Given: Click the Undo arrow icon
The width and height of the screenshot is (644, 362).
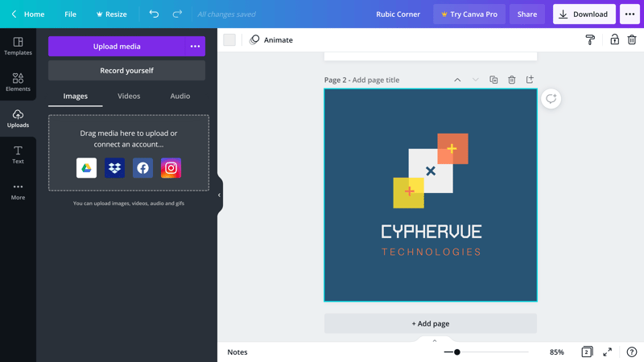Looking at the screenshot, I should [x=154, y=14].
